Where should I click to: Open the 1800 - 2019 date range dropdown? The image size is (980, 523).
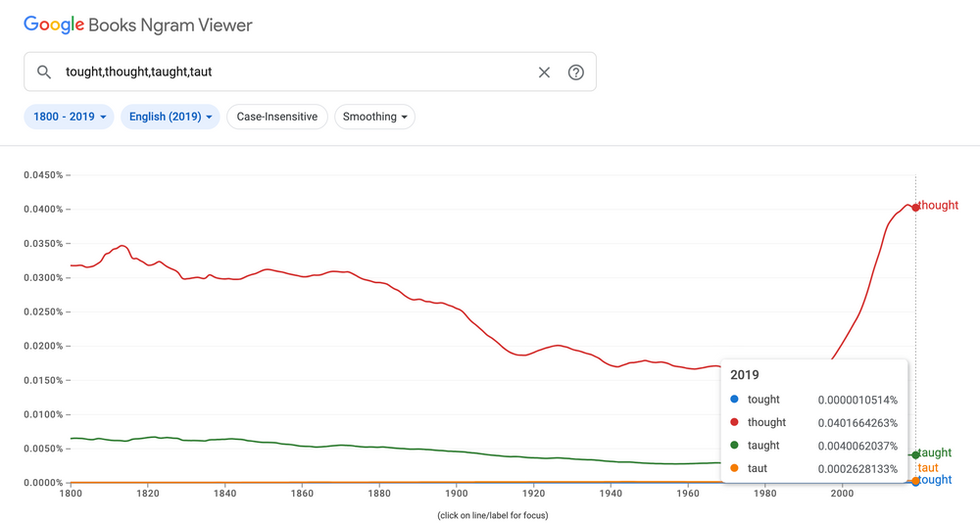click(70, 117)
